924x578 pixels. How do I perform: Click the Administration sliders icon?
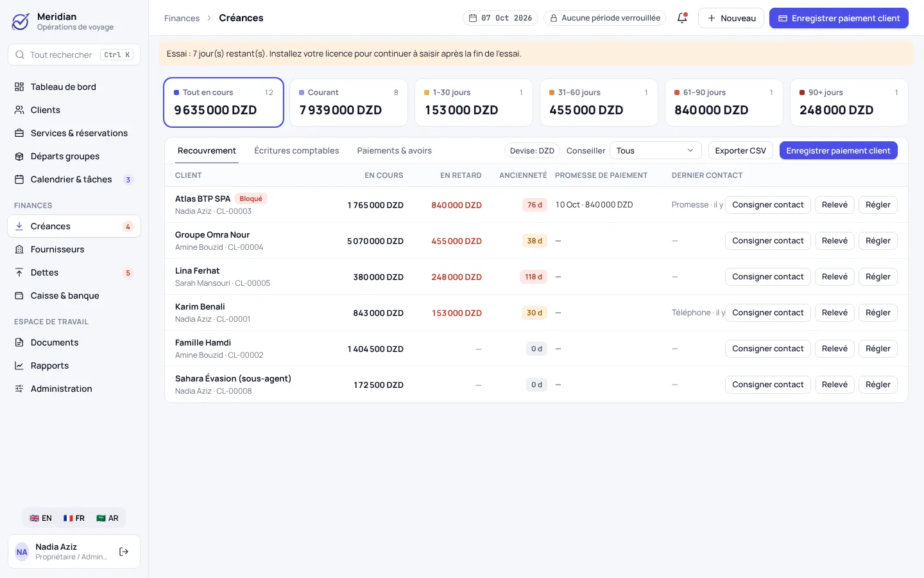point(19,389)
